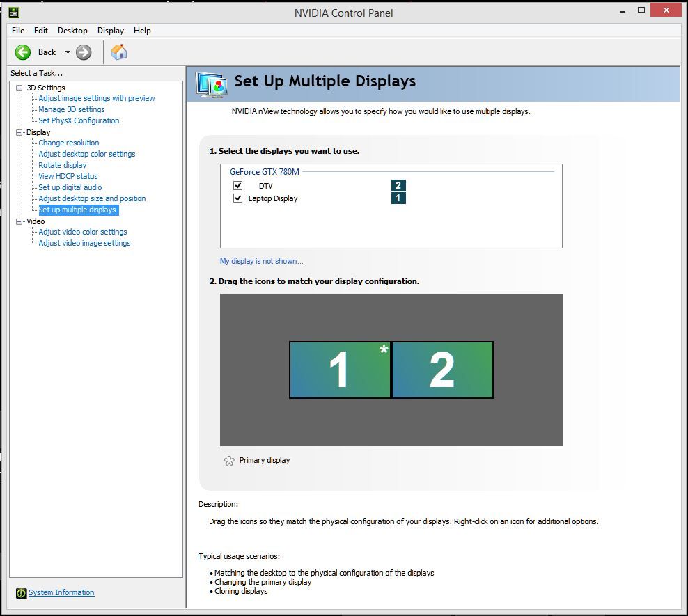Click the Primary display star icon
Image resolution: width=688 pixels, height=616 pixels.
(229, 460)
